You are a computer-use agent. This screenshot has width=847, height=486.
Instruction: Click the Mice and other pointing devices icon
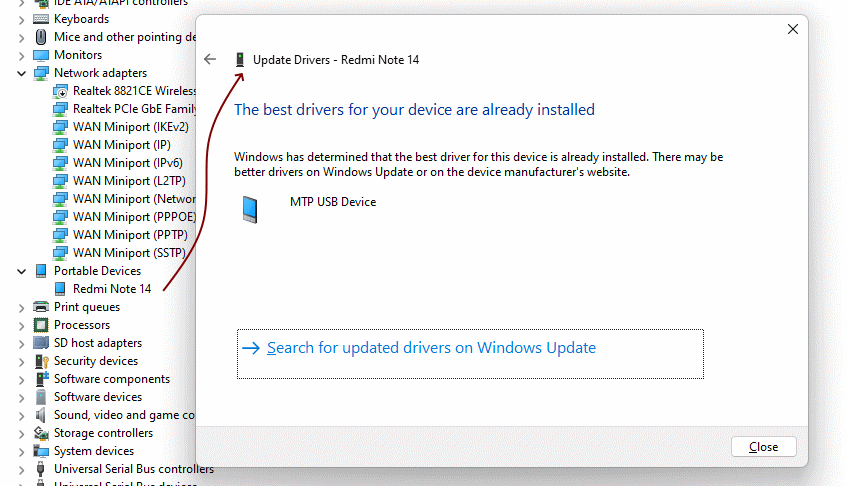coord(41,37)
